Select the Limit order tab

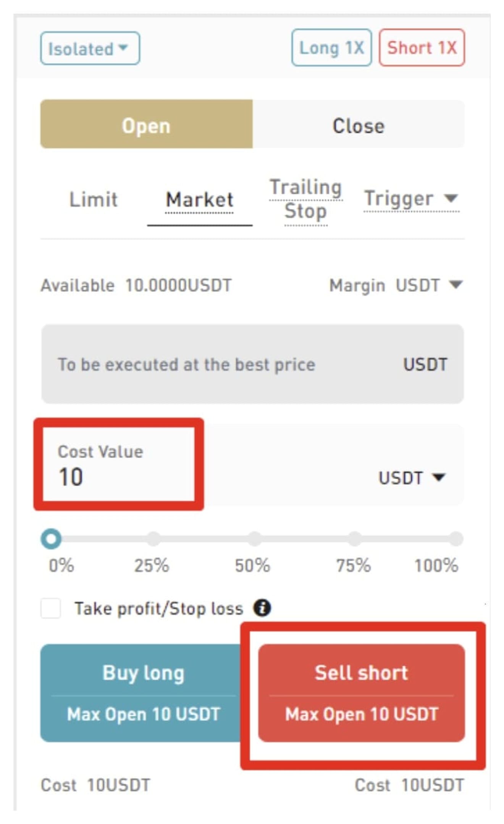[94, 199]
